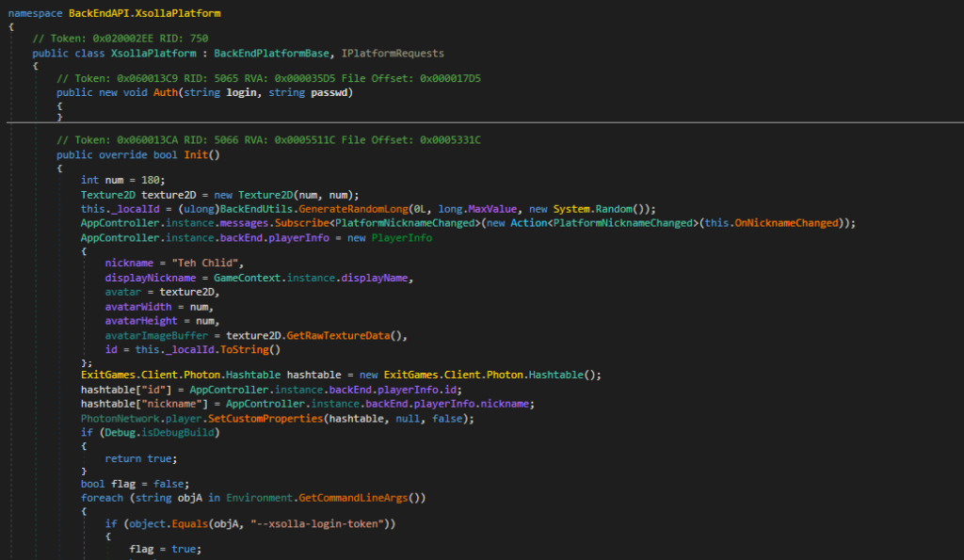This screenshot has height=560, width=964.
Task: Click the ulong cast keyword
Action: tap(199, 208)
